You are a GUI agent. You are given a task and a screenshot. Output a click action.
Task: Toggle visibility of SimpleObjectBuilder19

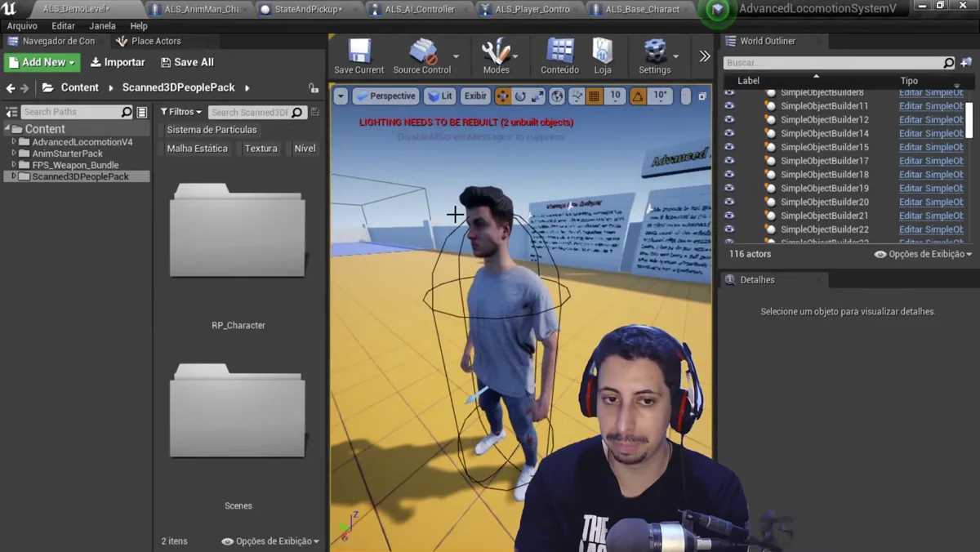click(x=729, y=188)
